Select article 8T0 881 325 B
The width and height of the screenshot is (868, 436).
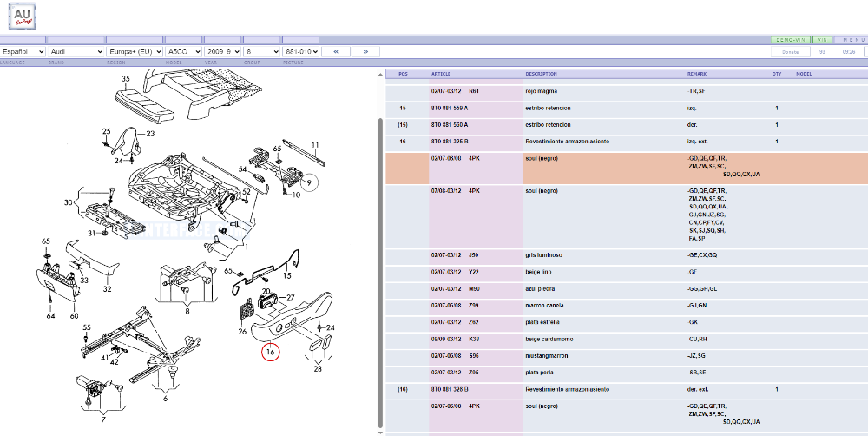[450, 142]
